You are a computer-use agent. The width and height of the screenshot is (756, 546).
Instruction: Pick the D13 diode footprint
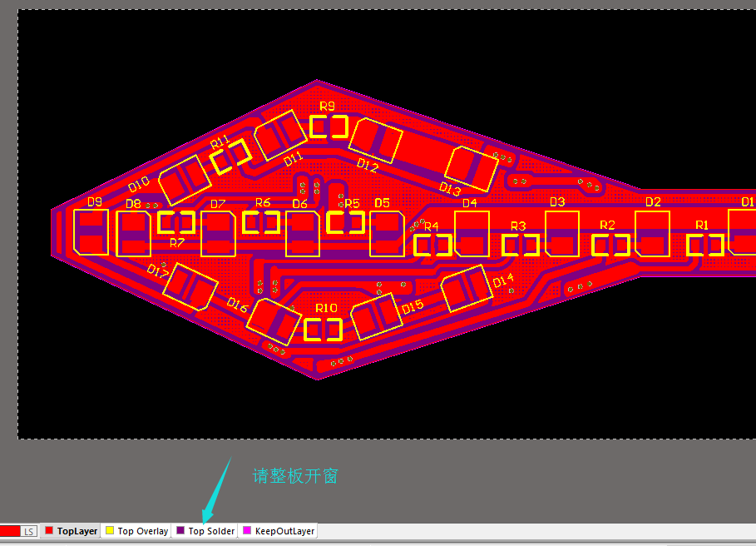point(472,167)
